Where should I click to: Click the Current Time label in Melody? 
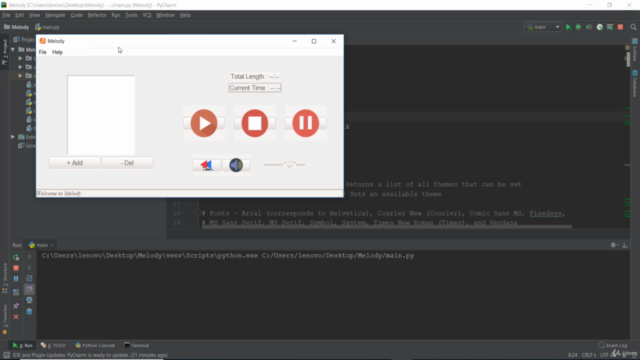[254, 88]
